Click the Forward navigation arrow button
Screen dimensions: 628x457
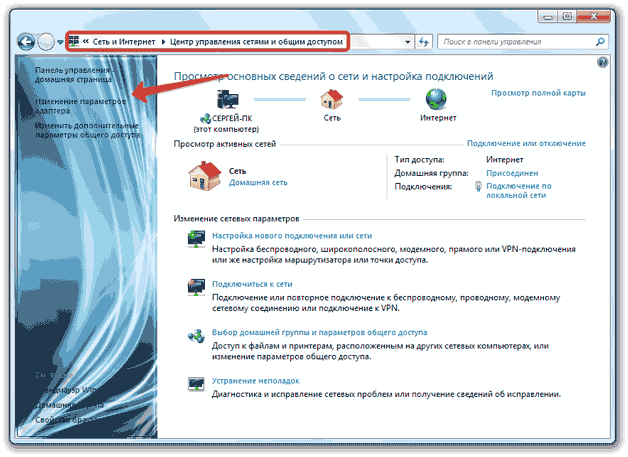(46, 41)
